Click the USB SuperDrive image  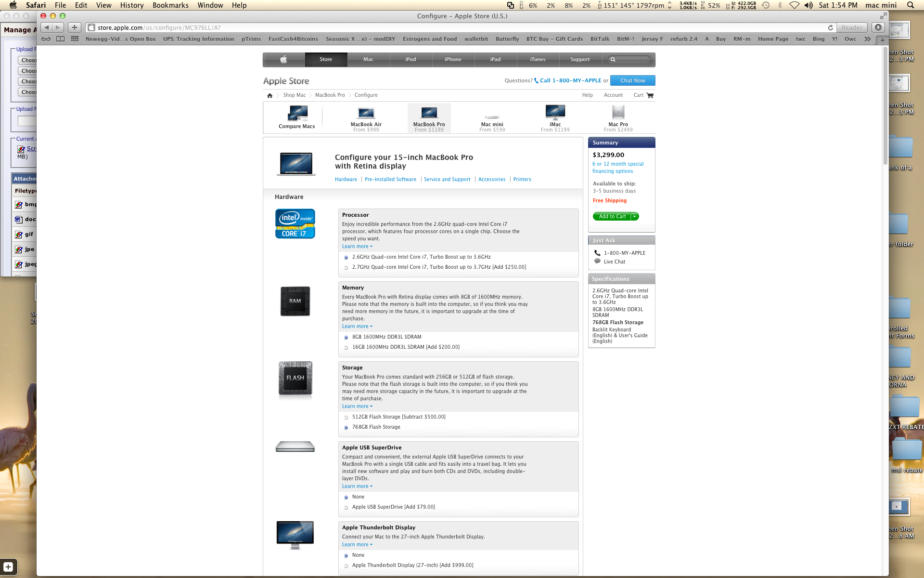pyautogui.click(x=295, y=447)
